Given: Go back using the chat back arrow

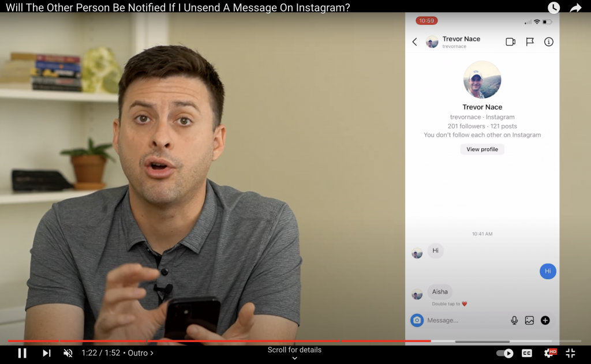Looking at the screenshot, I should pyautogui.click(x=414, y=42).
